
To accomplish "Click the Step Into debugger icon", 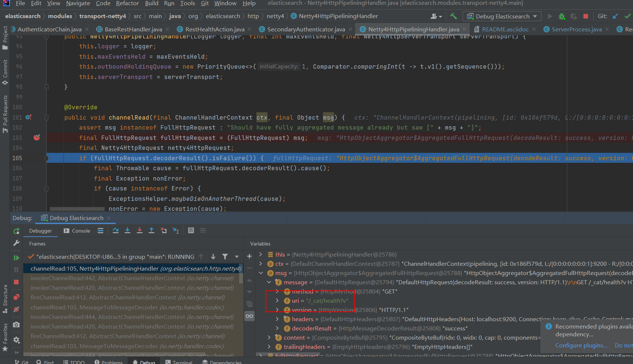I will pos(127,230).
